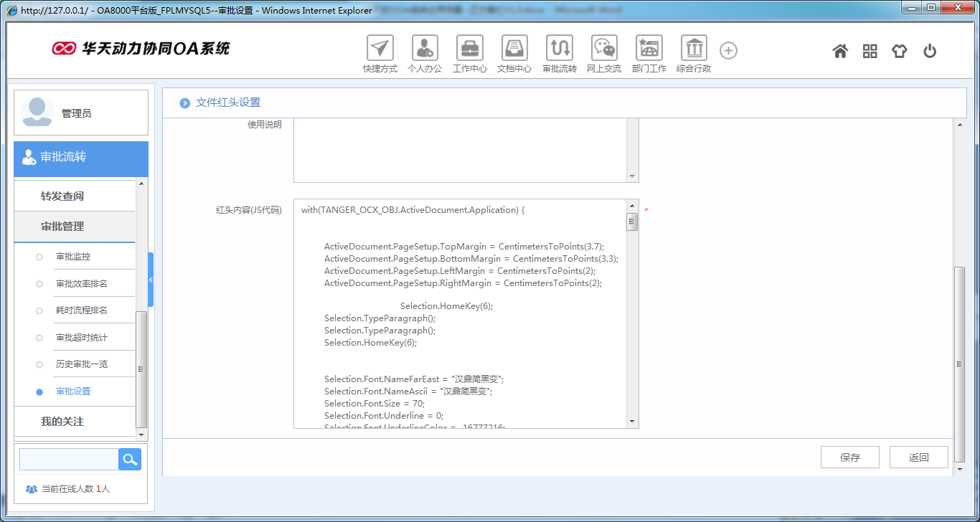The width and height of the screenshot is (980, 522).
Task: Open the 网上交流 chat icon
Action: pyautogui.click(x=604, y=49)
